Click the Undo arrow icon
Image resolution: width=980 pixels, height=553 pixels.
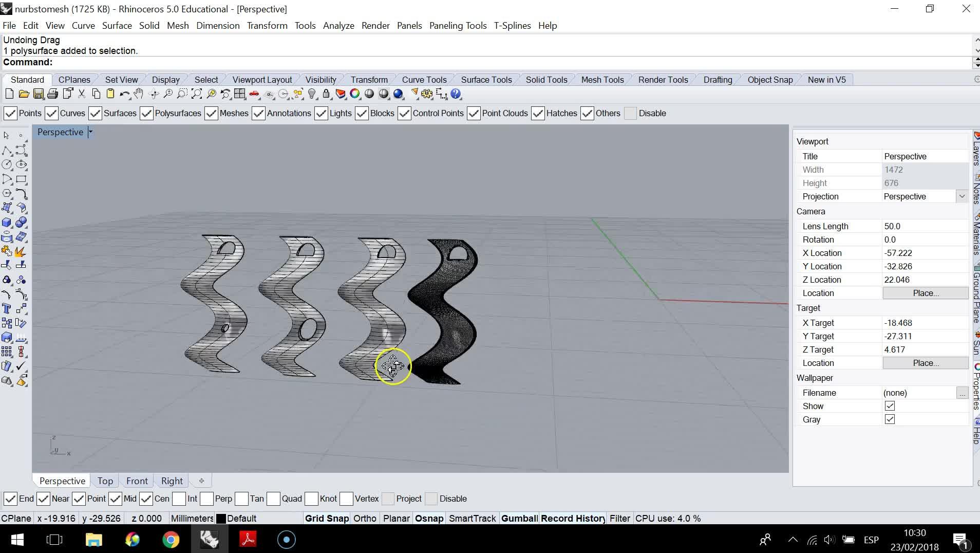tap(124, 94)
